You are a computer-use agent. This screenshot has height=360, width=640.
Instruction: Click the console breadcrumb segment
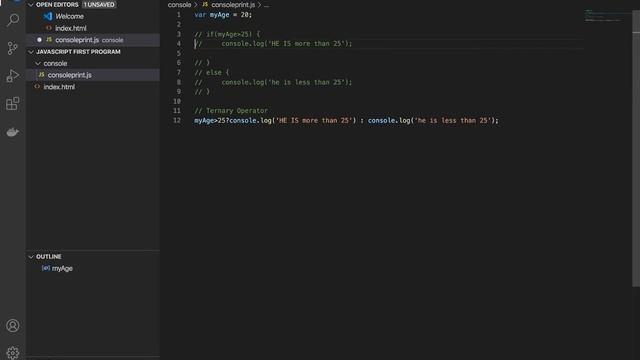point(179,4)
